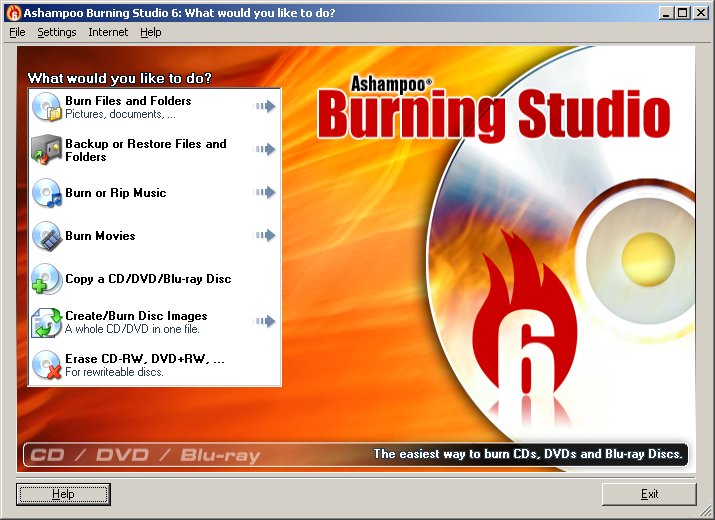715x520 pixels.
Task: Click the Erase CD-RW disc icon
Action: pos(47,365)
